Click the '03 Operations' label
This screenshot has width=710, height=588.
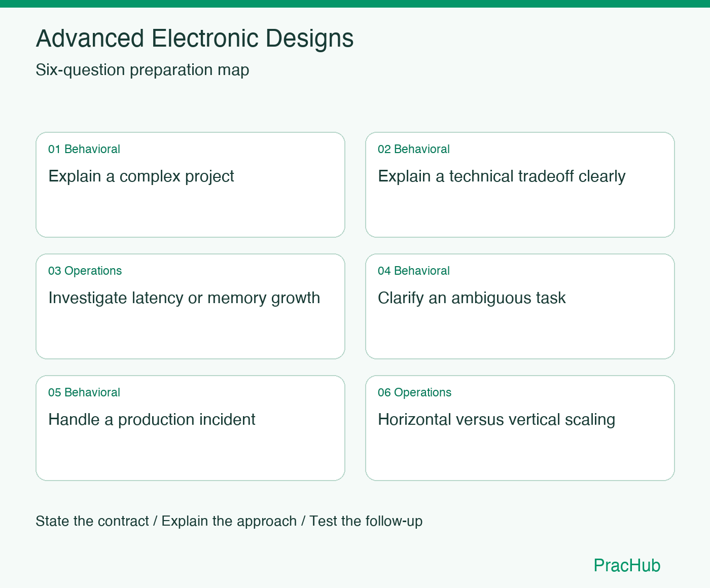(x=85, y=271)
